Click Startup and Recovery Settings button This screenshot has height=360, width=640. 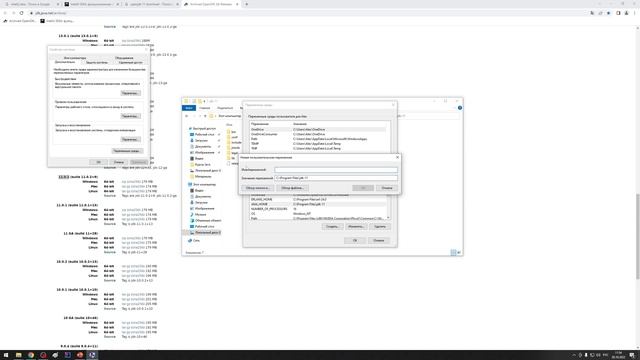tap(130, 140)
